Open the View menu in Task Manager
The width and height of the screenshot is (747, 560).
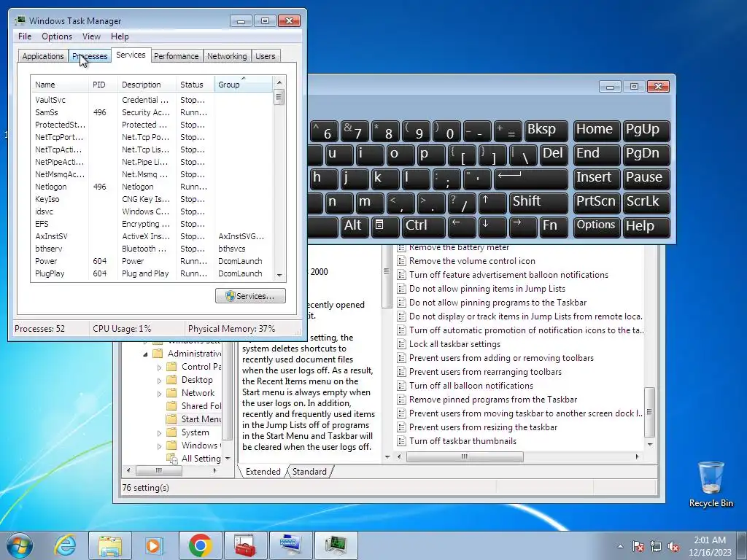pyautogui.click(x=91, y=36)
